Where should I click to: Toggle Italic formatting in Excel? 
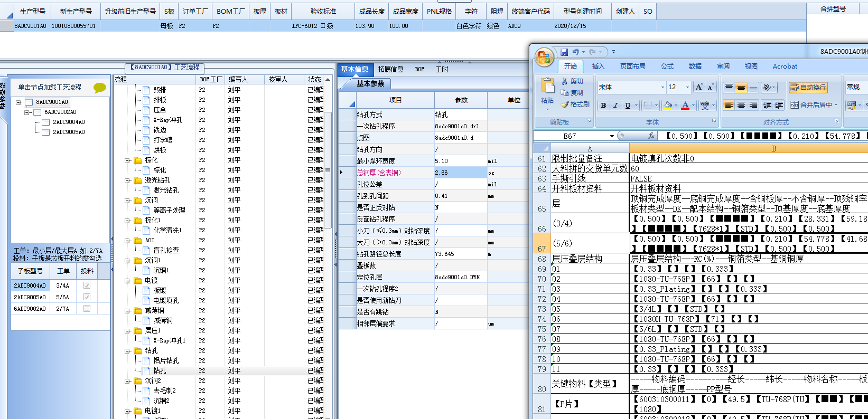[615, 105]
